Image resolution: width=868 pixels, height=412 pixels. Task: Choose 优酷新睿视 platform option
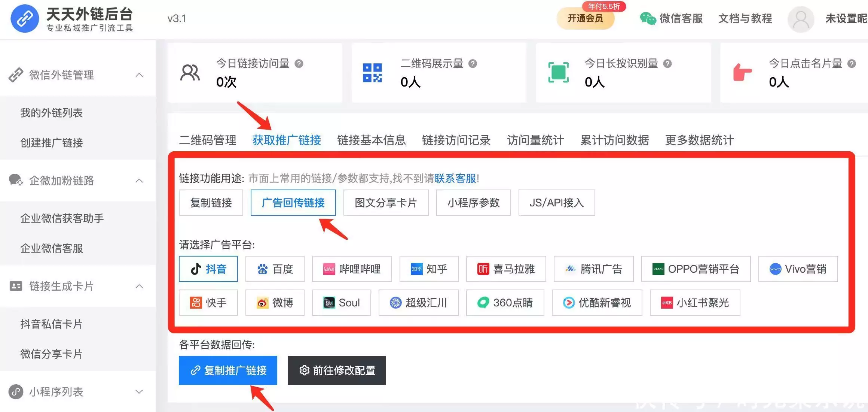pyautogui.click(x=597, y=303)
